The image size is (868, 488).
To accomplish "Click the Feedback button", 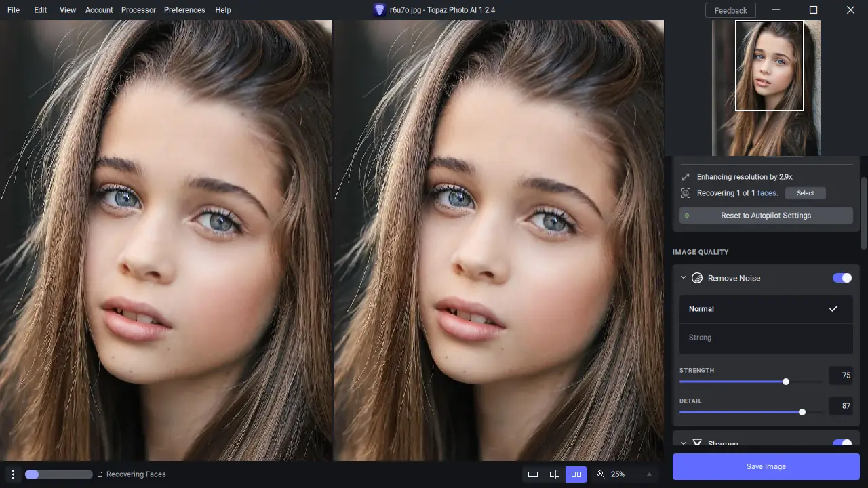I will 730,10.
